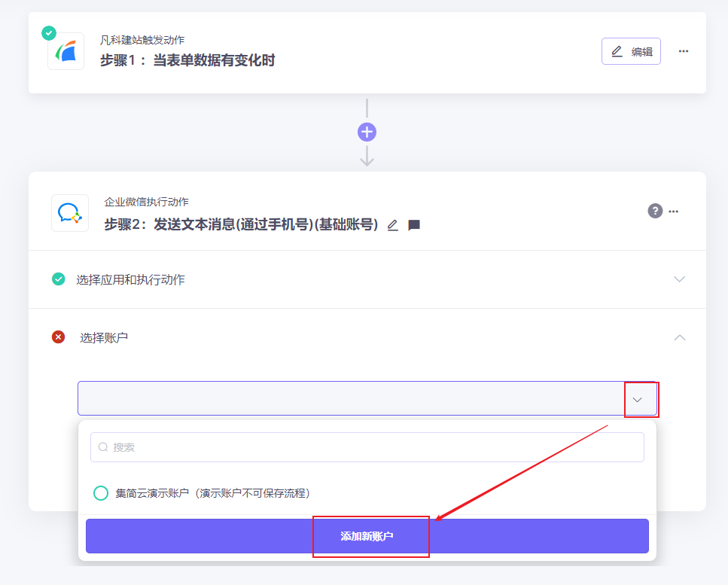Open step 2 more options ellipsis

click(673, 212)
